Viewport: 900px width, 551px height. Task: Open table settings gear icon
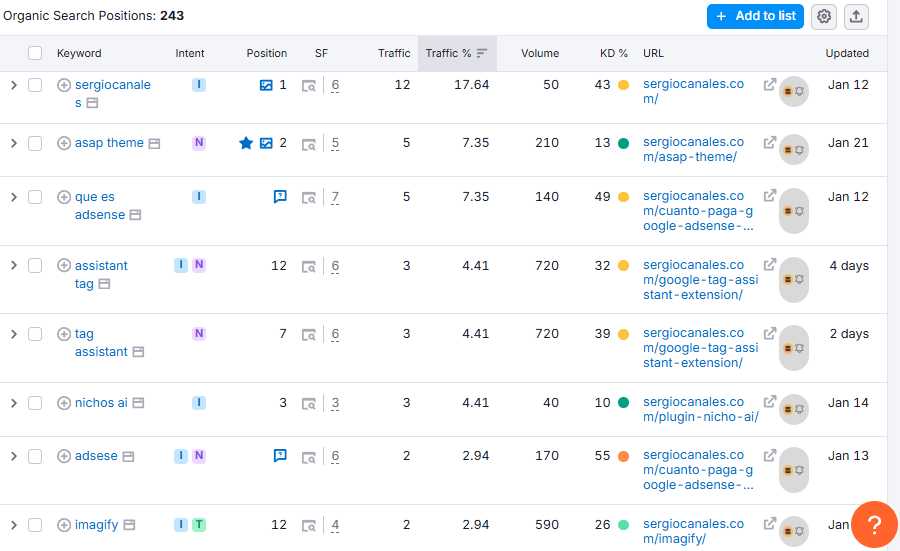pos(824,16)
